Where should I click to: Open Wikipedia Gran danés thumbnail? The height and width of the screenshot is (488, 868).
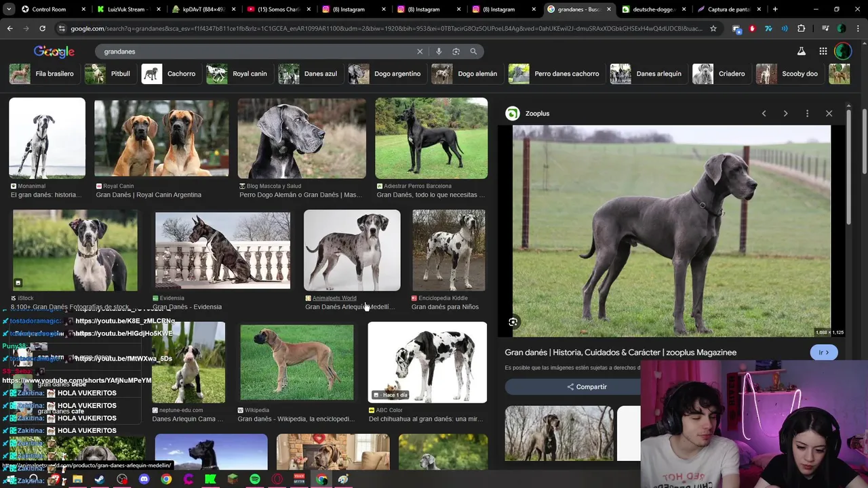tap(296, 363)
